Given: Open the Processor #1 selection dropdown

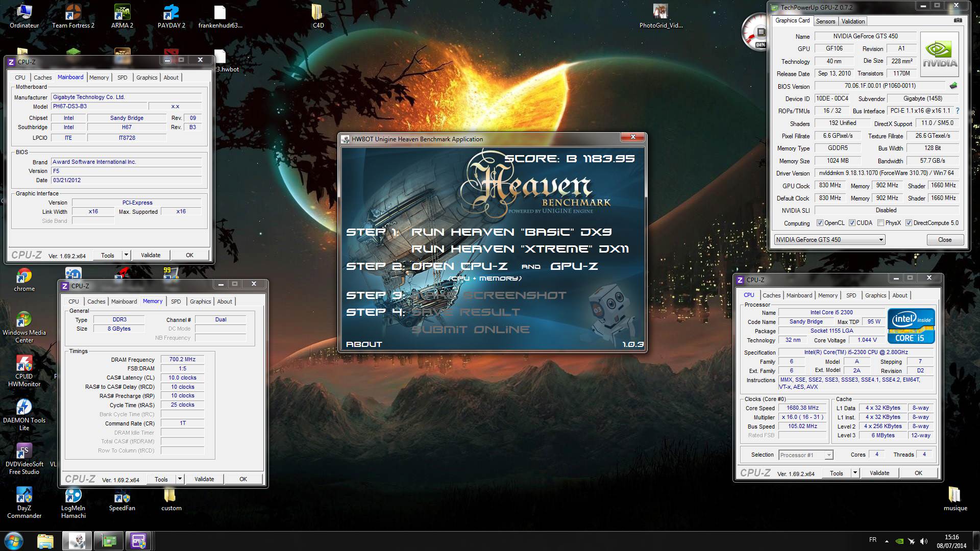Looking at the screenshot, I should point(806,455).
